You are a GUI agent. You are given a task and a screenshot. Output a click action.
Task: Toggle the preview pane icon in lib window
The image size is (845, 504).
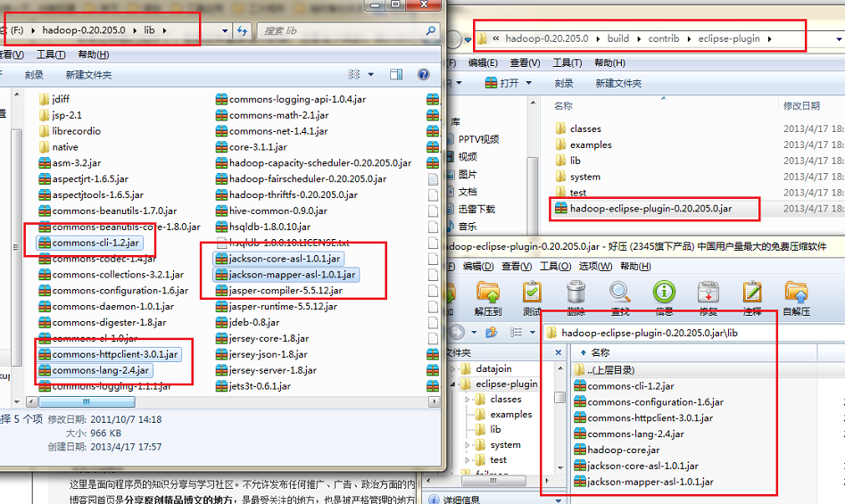[396, 74]
